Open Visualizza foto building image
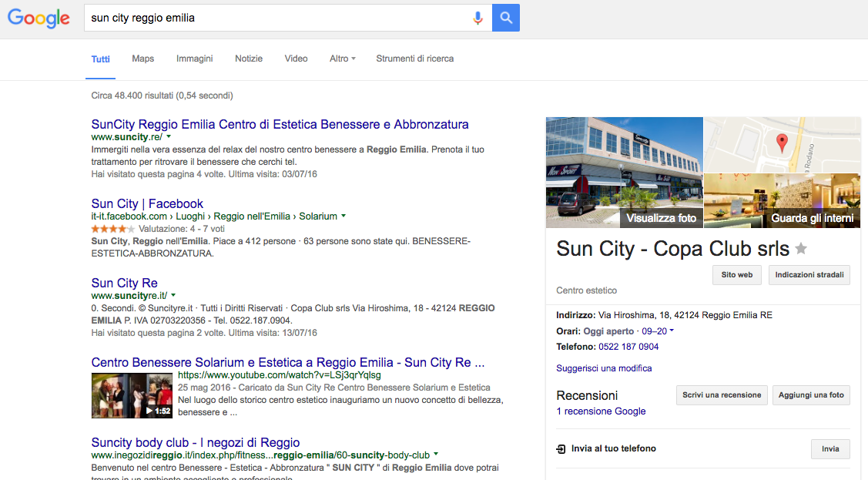The image size is (868, 480). point(625,173)
